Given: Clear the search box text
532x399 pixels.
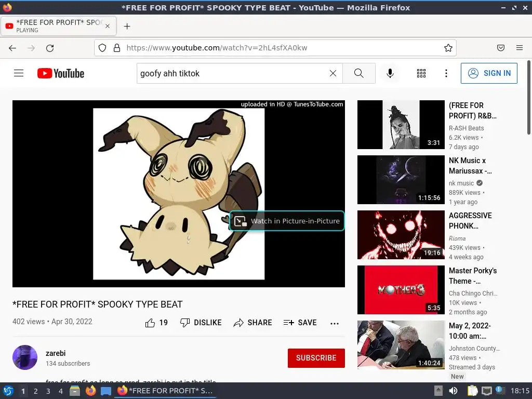Looking at the screenshot, I should pyautogui.click(x=333, y=73).
